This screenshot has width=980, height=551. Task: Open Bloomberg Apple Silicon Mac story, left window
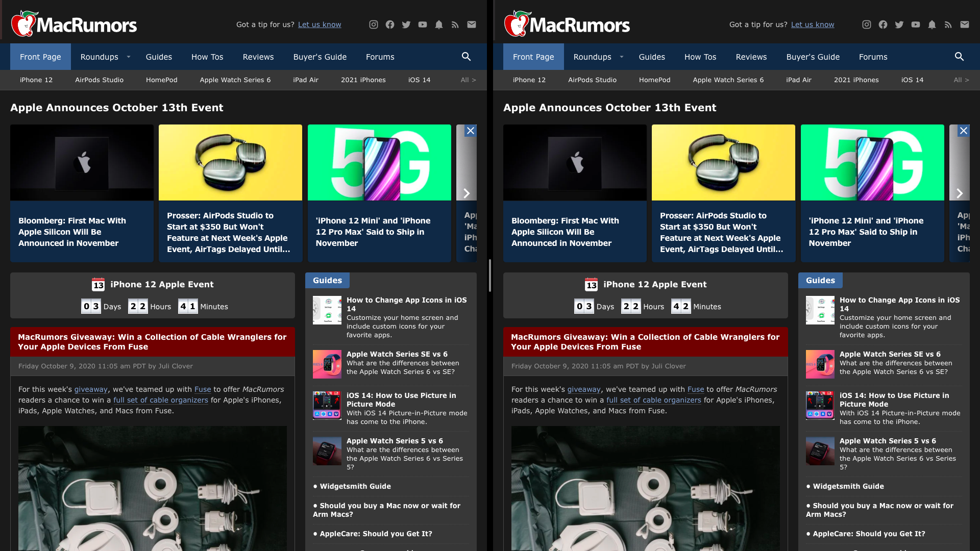[x=82, y=193]
